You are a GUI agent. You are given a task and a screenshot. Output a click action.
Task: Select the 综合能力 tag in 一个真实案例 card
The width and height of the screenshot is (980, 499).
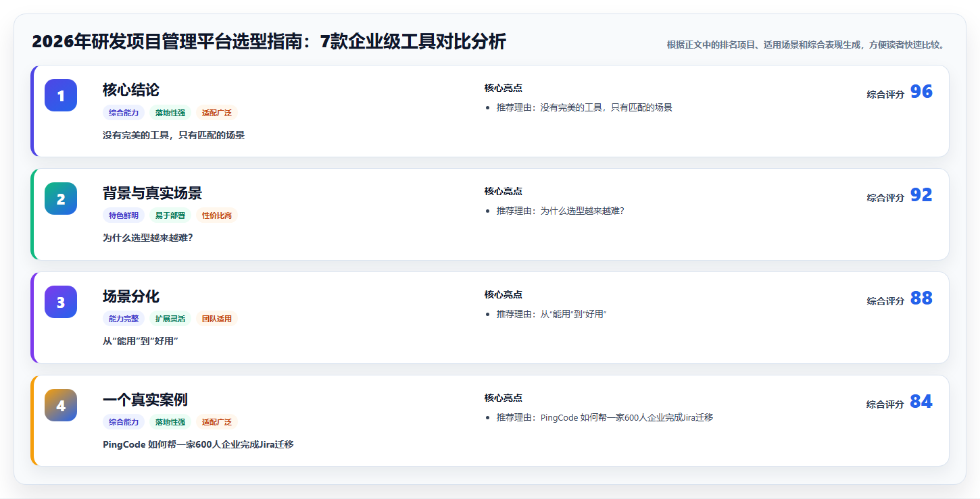point(124,422)
